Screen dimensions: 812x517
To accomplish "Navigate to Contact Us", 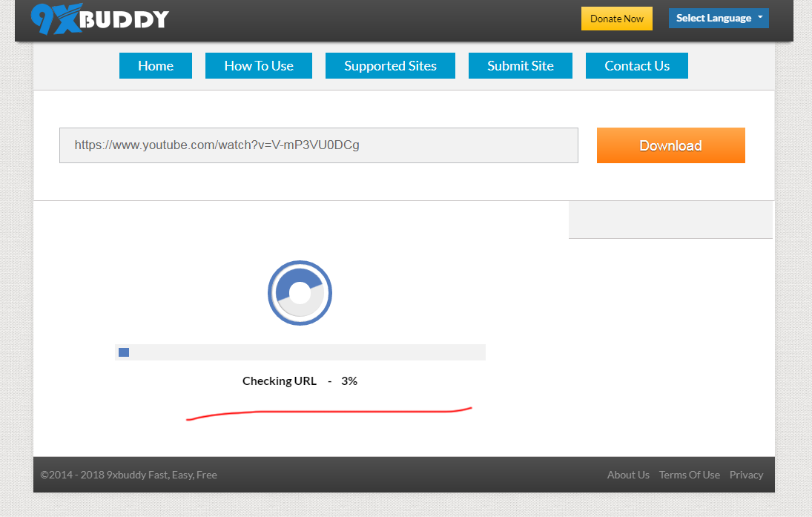I will click(x=637, y=66).
